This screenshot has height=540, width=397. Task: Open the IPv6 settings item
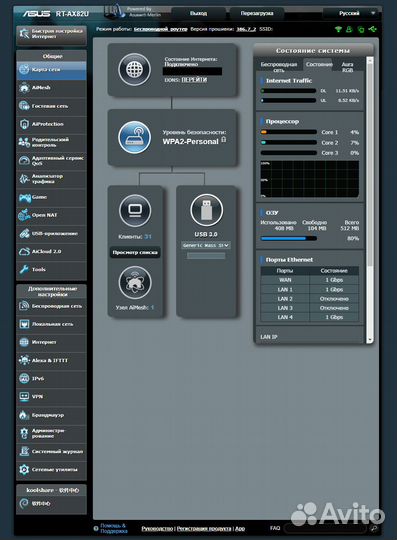(51, 379)
